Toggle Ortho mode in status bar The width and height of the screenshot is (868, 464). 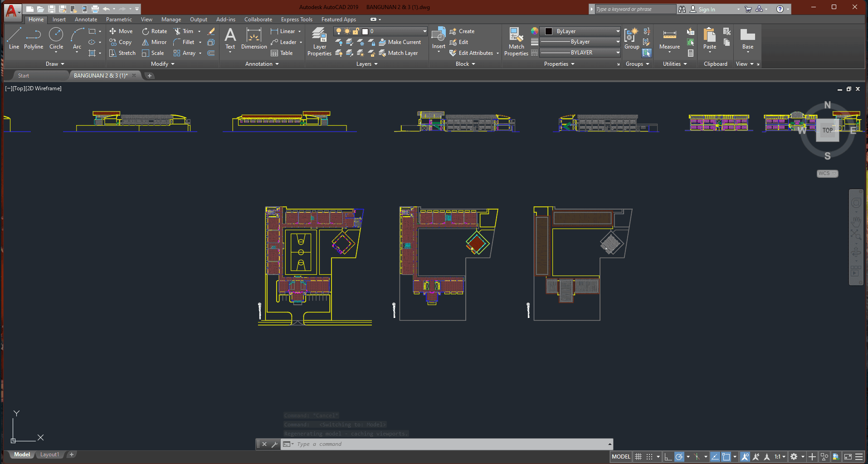(x=668, y=457)
